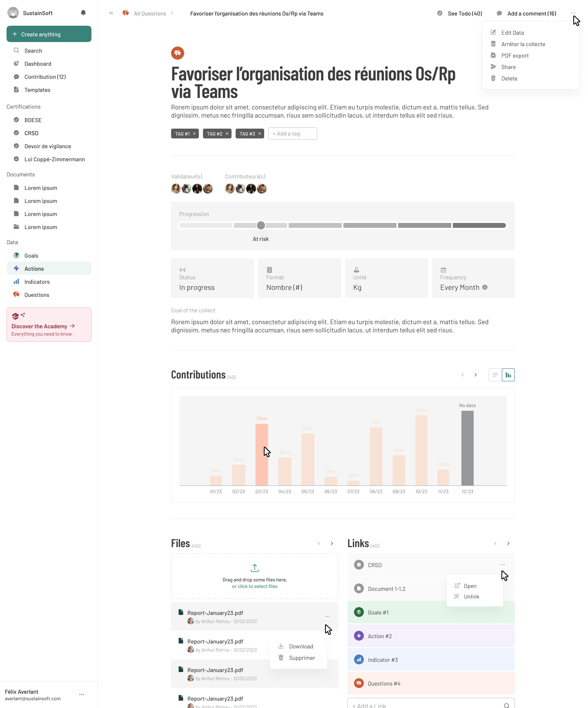Go to previous page of Links
The image size is (588, 708).
[x=495, y=543]
